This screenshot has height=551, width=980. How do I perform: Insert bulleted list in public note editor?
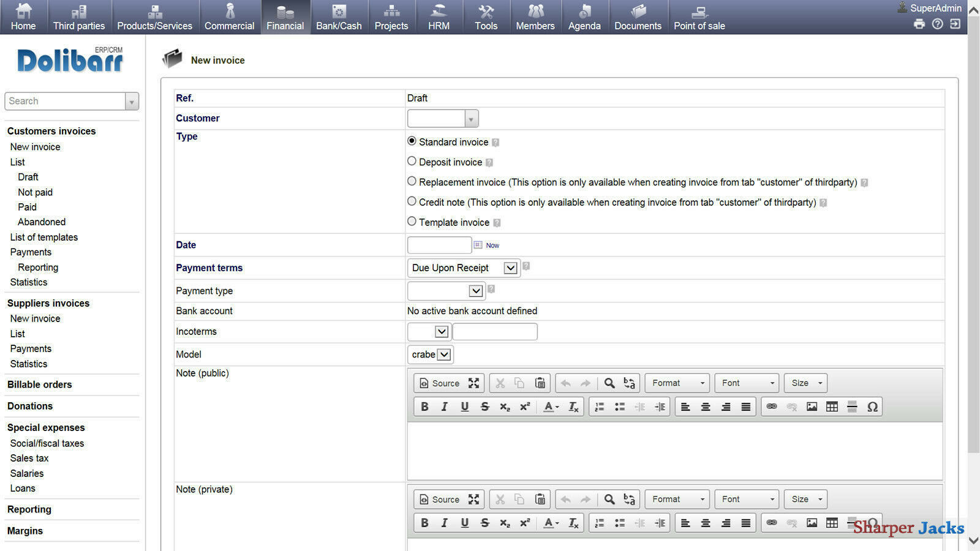tap(620, 407)
